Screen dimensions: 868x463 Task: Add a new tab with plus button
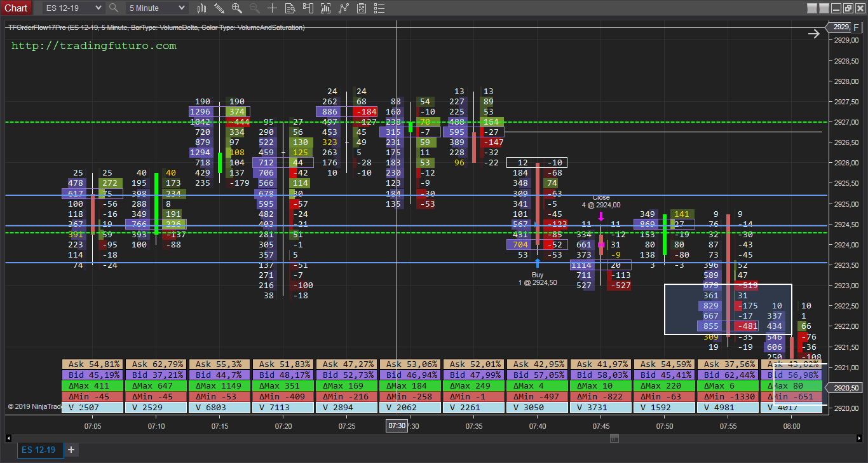point(71,450)
